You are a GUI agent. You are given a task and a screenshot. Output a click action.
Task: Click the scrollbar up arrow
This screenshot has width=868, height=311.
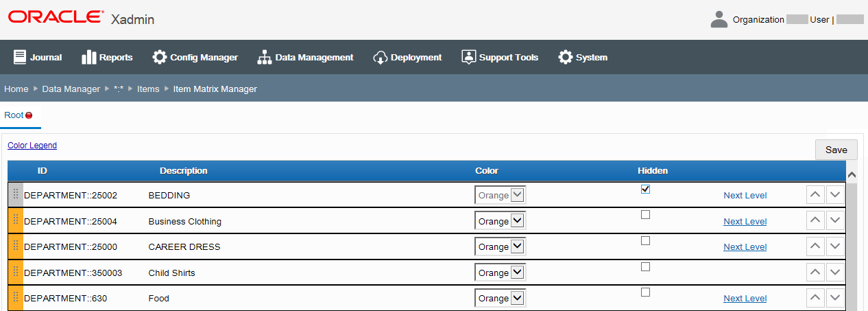(852, 175)
